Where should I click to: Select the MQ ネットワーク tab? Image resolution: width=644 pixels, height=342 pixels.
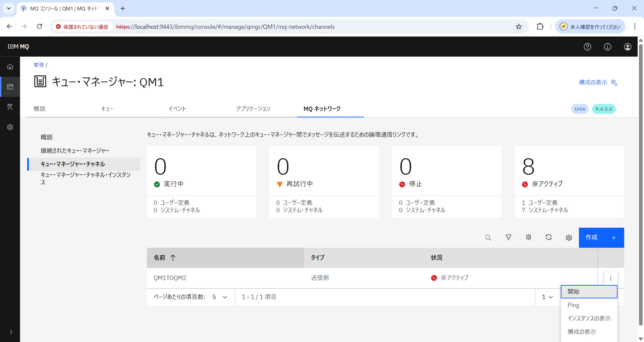[x=330, y=109]
